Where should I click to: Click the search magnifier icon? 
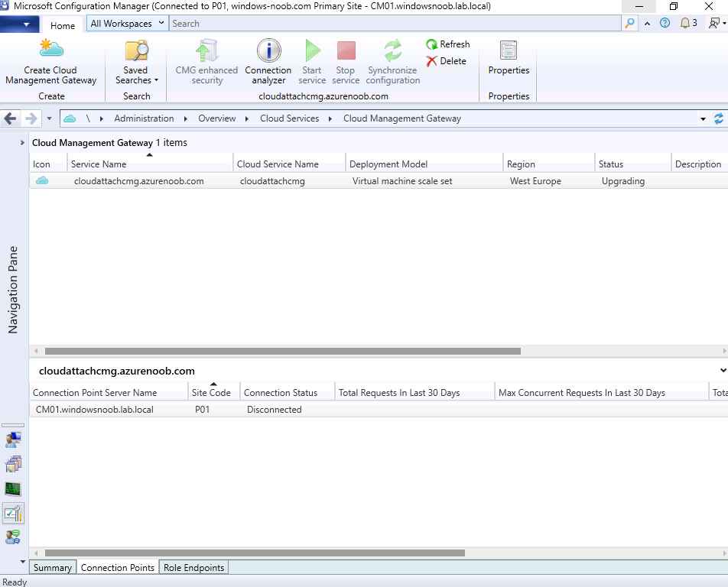pyautogui.click(x=629, y=23)
